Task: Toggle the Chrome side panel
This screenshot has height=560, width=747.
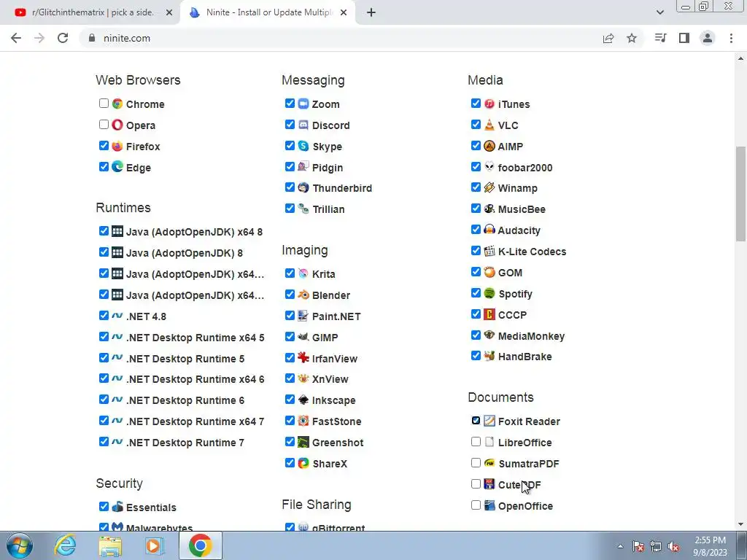Action: (684, 38)
